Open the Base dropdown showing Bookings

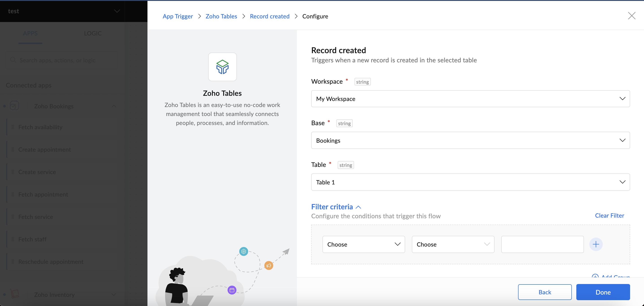[470, 140]
